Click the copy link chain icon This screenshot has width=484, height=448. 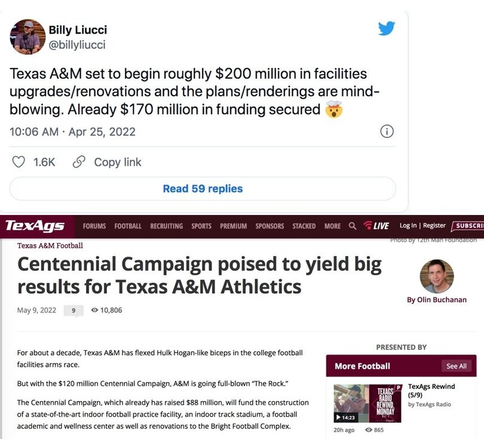[x=78, y=162]
